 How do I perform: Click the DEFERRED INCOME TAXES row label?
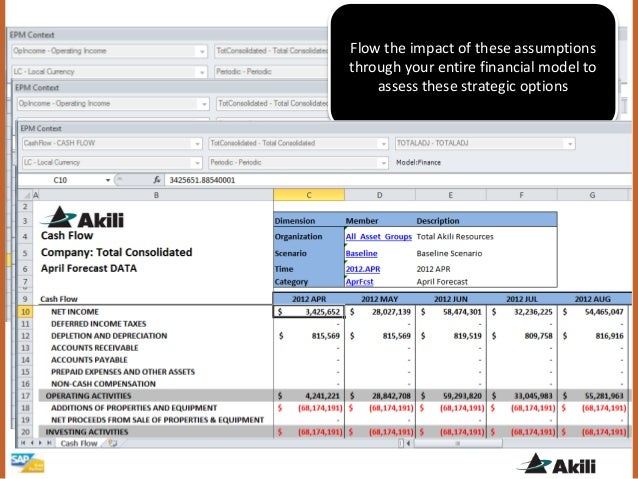(98, 324)
